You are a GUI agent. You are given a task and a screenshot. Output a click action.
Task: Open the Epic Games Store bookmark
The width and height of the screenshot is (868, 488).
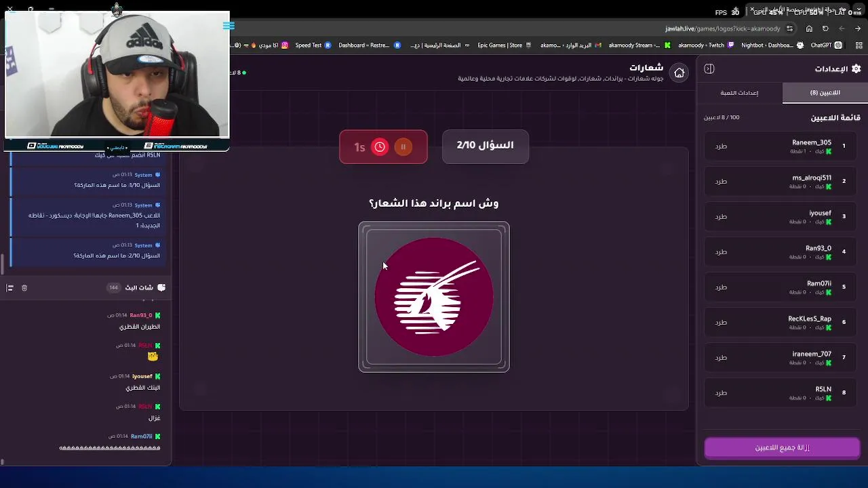tap(506, 45)
